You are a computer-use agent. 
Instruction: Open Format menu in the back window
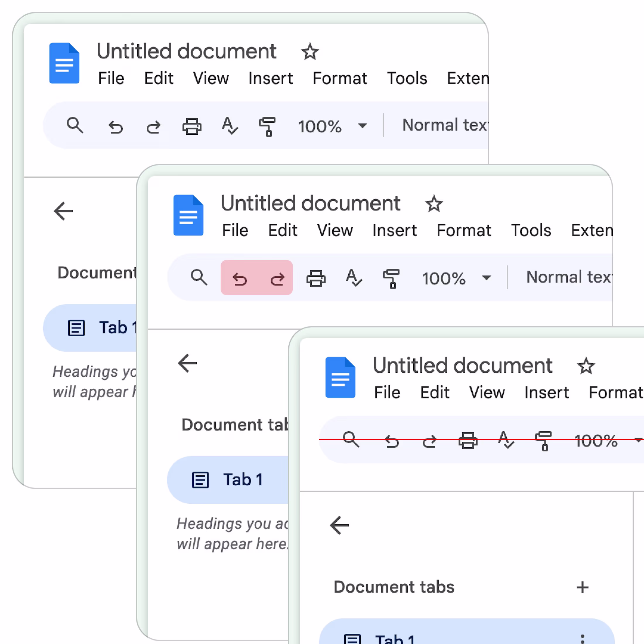point(340,79)
